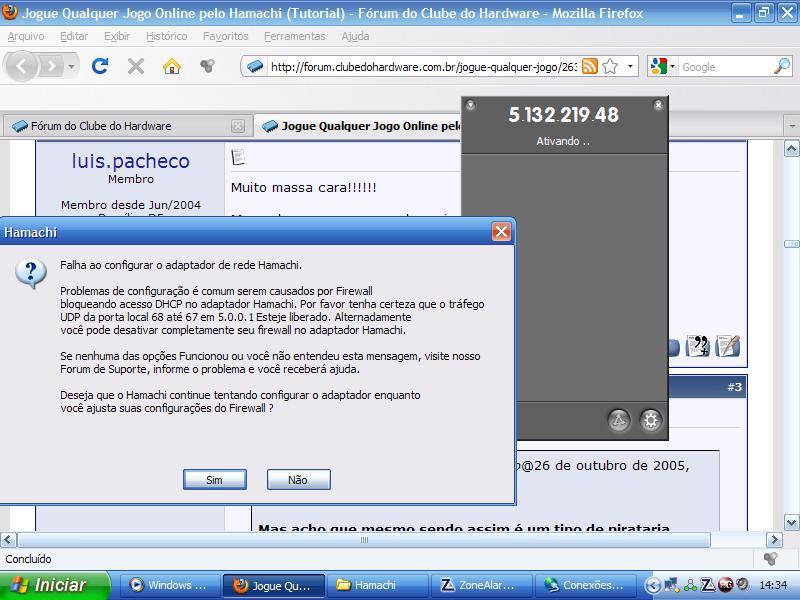Switch to the Windows media player taskbar button
Screen dimensions: 800x600
170,585
